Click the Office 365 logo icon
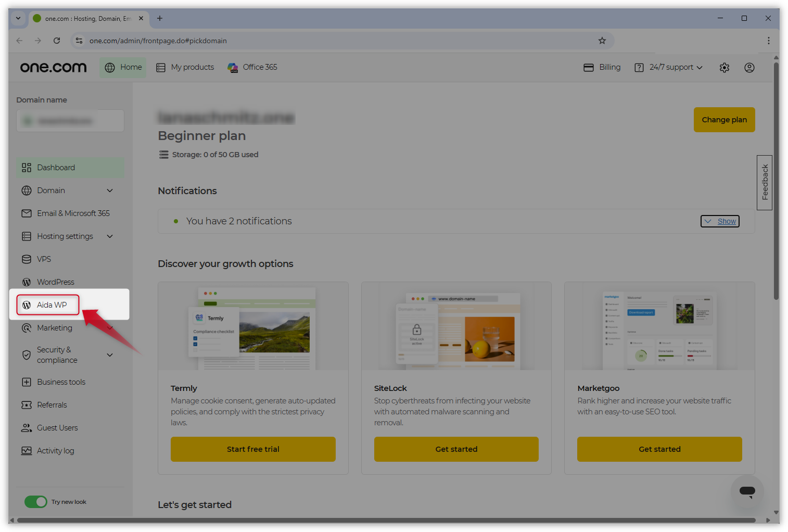 (x=233, y=68)
